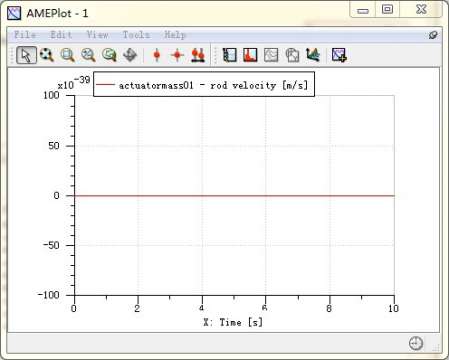Select the pan move tool

coord(130,55)
